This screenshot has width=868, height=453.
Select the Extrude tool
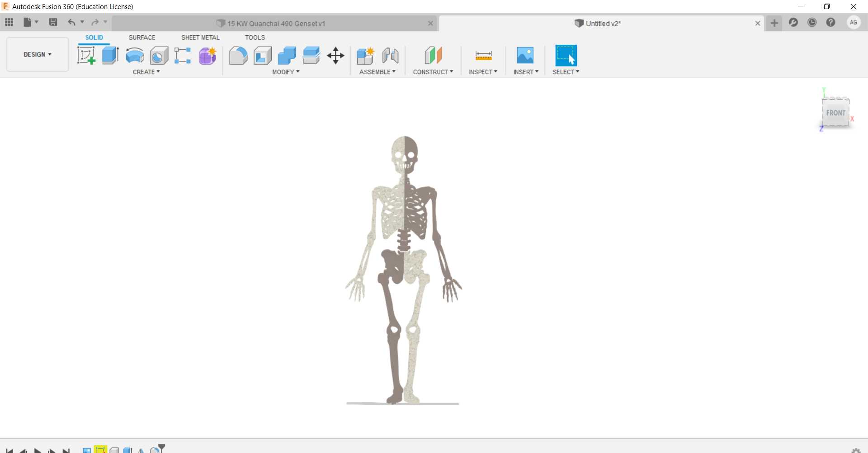(x=110, y=56)
